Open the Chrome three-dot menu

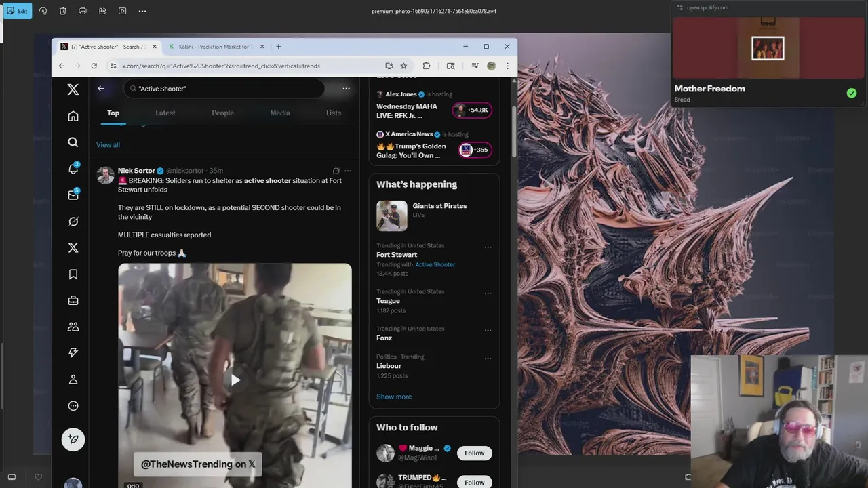[x=507, y=66]
